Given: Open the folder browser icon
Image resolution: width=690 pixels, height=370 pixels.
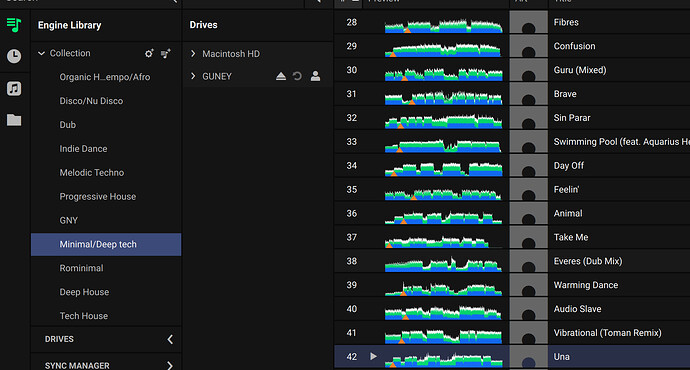Looking at the screenshot, I should pos(14,120).
